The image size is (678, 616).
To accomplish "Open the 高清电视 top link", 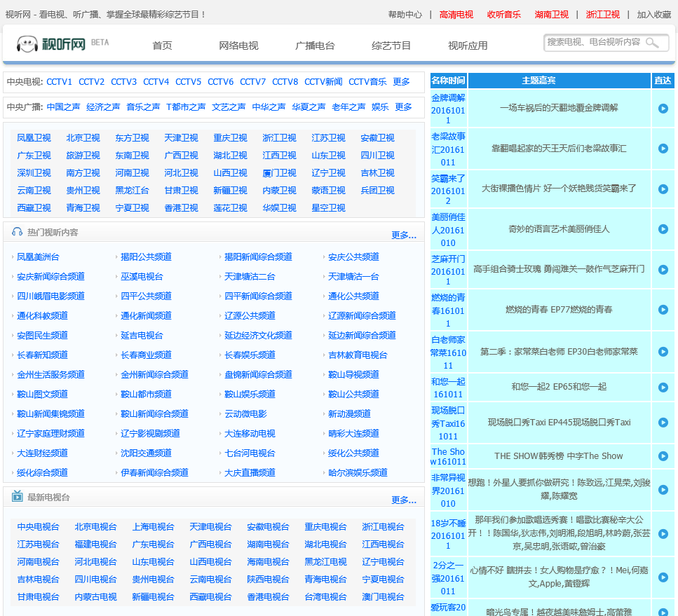I will 456,15.
